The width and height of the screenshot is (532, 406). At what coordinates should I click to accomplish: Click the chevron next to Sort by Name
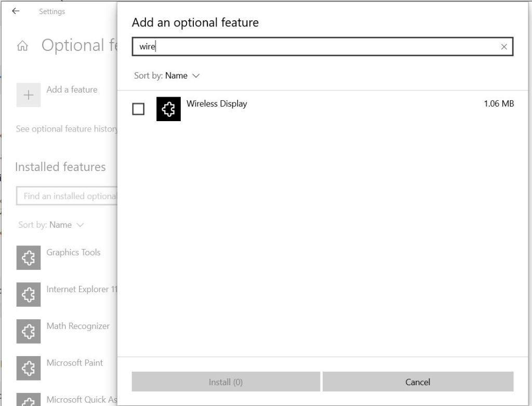point(196,75)
